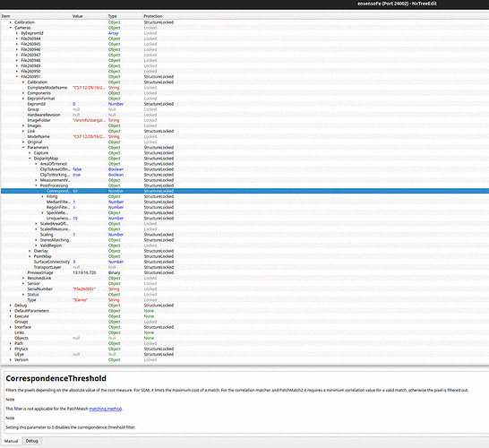Viewport: 489px width, 448px height.
Task: Click the Uniqueness value 10
Action: tap(75, 219)
